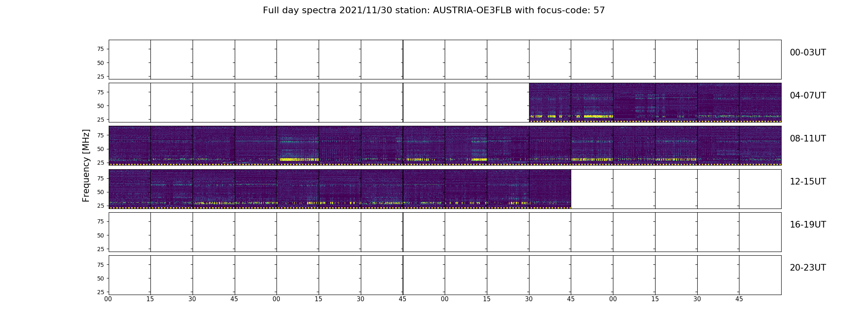868x331 pixels.
Task: Click the first spectrogram panel of 12-15UT row
Action: tap(129, 189)
